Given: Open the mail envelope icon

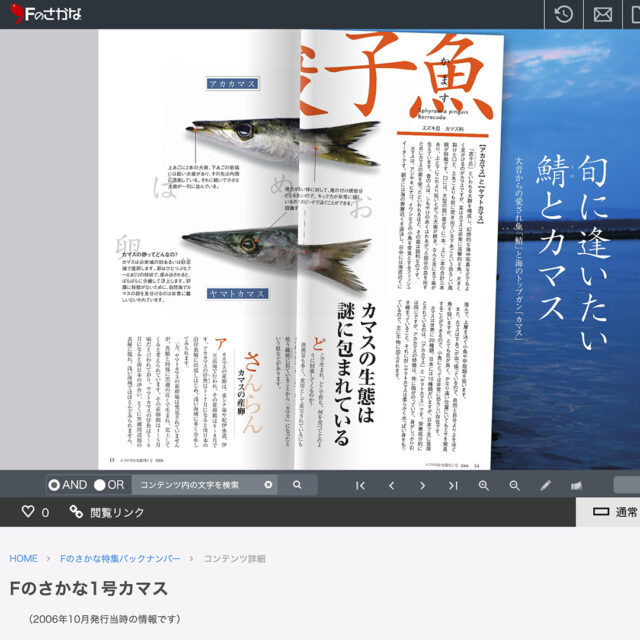Looking at the screenshot, I should pyautogui.click(x=602, y=14).
